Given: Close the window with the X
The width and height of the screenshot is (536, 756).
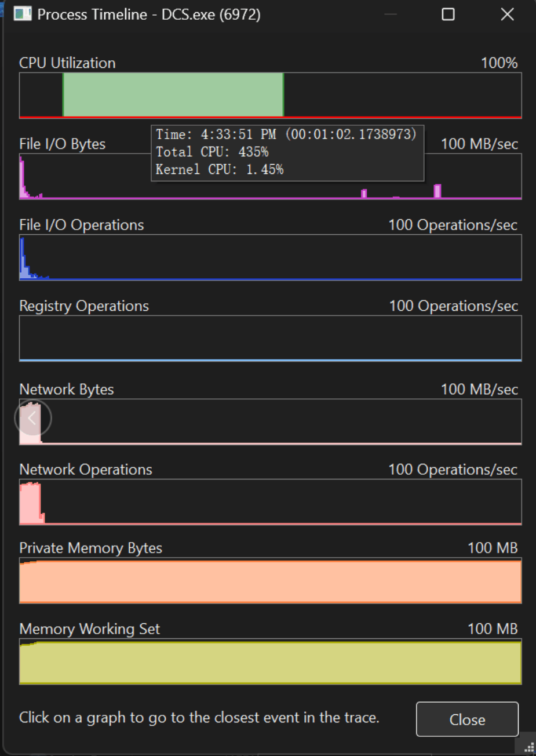Looking at the screenshot, I should coord(507,14).
